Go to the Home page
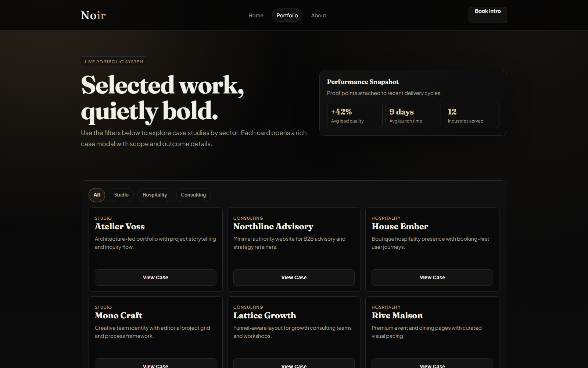 (x=256, y=15)
